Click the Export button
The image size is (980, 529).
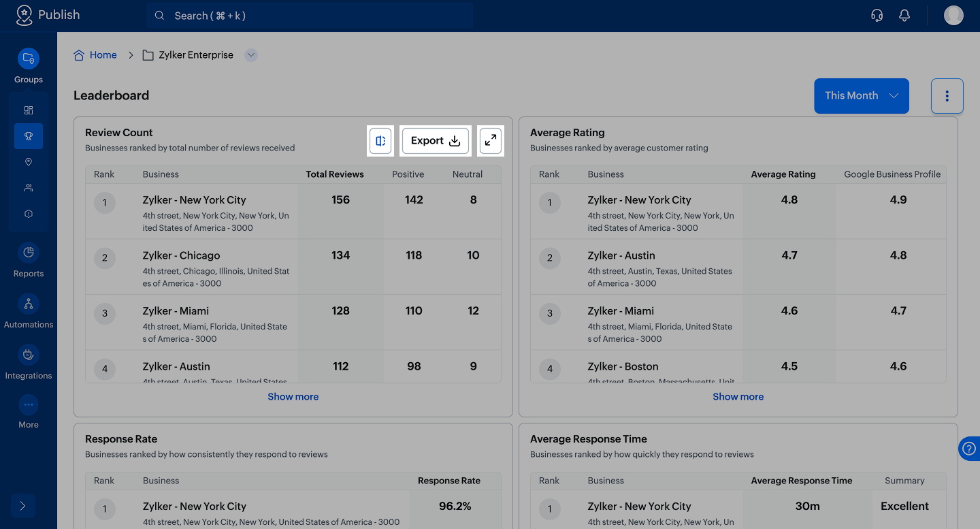(x=436, y=141)
